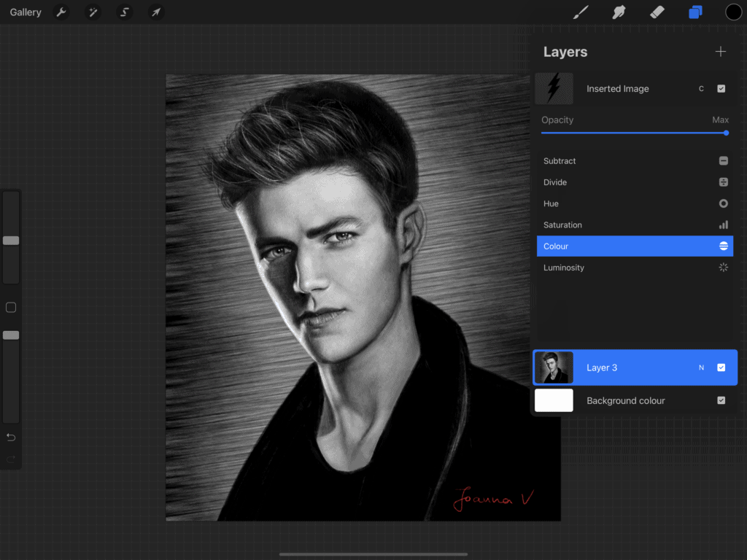Open the active colour swatch
The width and height of the screenshot is (747, 560).
733,12
